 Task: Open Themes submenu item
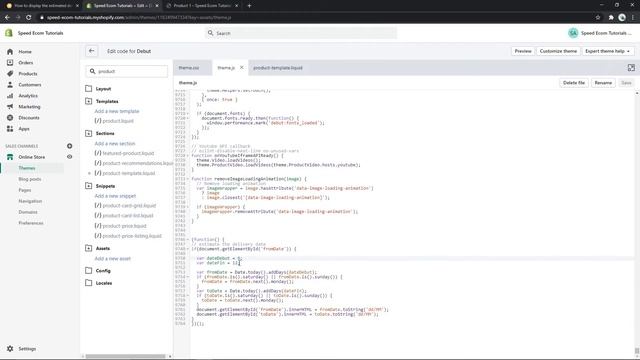point(27,168)
